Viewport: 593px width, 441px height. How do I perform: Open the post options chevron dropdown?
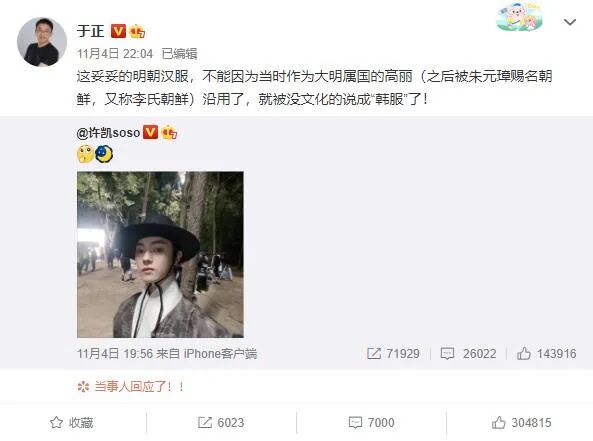click(570, 22)
